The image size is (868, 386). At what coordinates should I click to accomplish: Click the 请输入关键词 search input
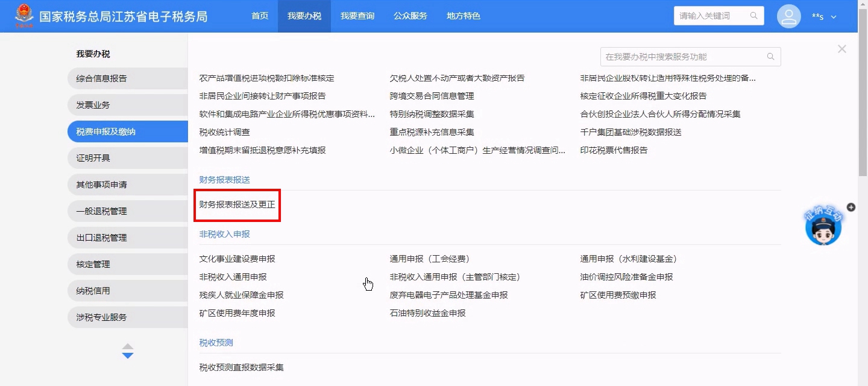tap(711, 16)
